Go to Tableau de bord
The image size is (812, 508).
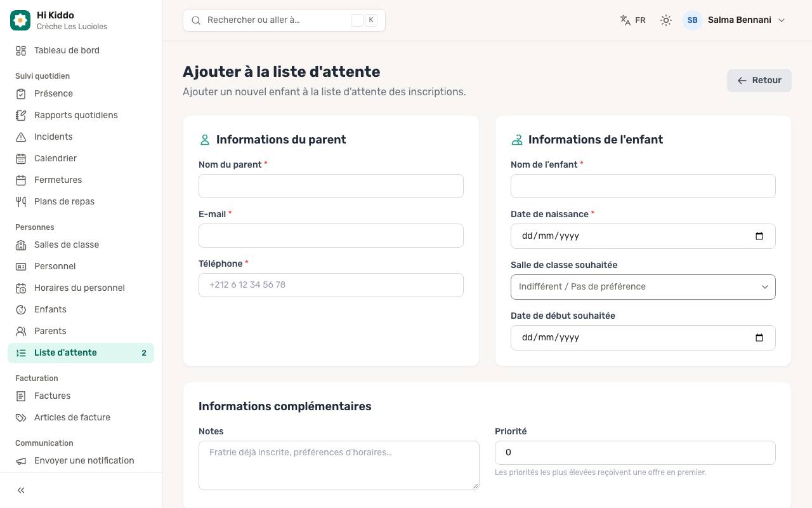tap(81, 51)
